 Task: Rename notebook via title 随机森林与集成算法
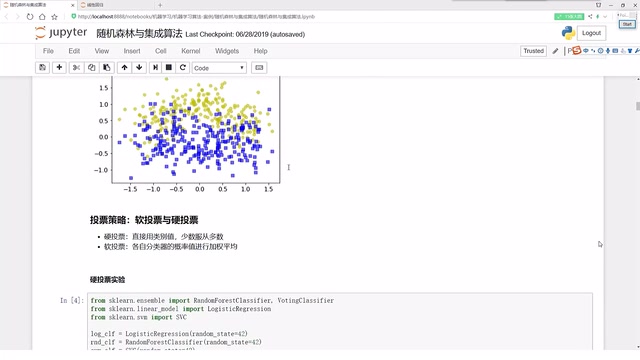[x=139, y=33]
